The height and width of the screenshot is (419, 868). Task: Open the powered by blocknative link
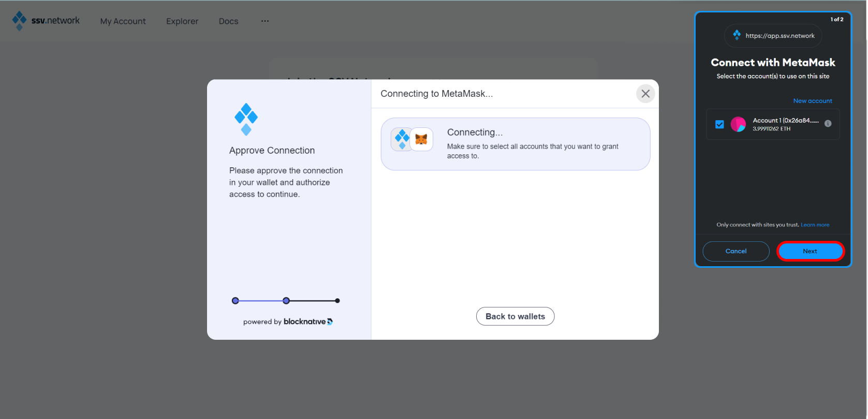[288, 322]
